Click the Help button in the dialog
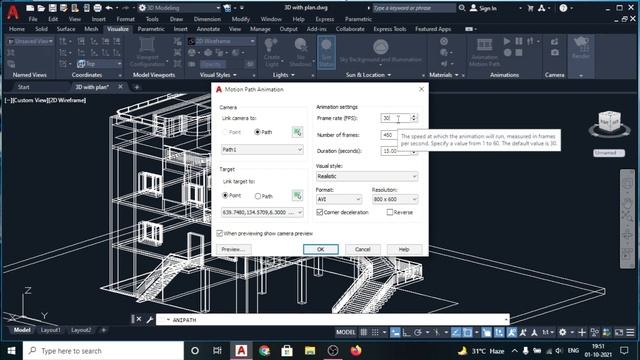Screen dimensions: 640x360 404,249
